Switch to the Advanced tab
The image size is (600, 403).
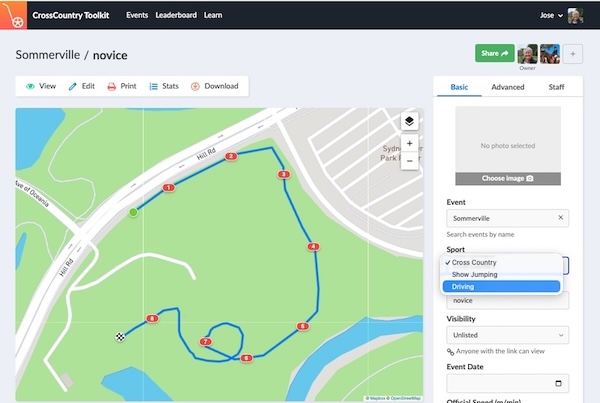click(x=508, y=87)
